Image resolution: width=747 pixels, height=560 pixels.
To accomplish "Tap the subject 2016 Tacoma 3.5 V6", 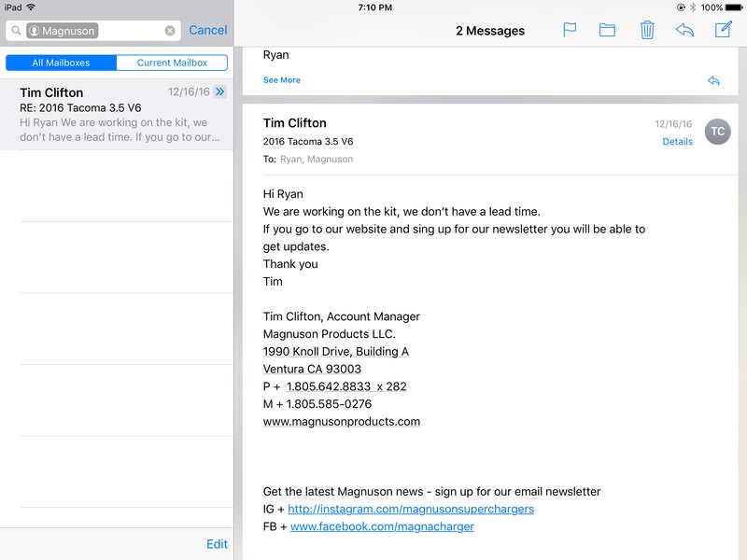I will click(x=308, y=142).
